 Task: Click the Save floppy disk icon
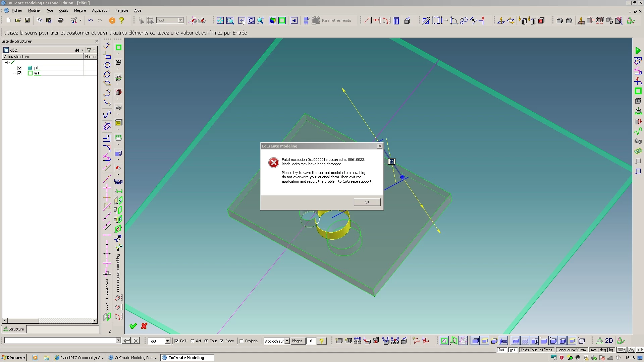(27, 20)
